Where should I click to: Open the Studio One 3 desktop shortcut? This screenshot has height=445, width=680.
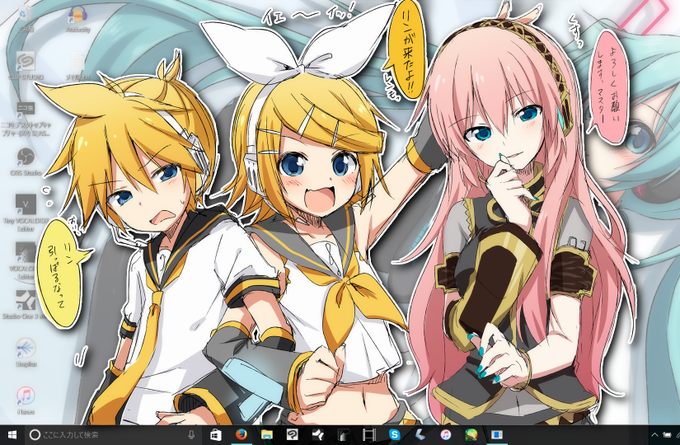pyautogui.click(x=26, y=304)
